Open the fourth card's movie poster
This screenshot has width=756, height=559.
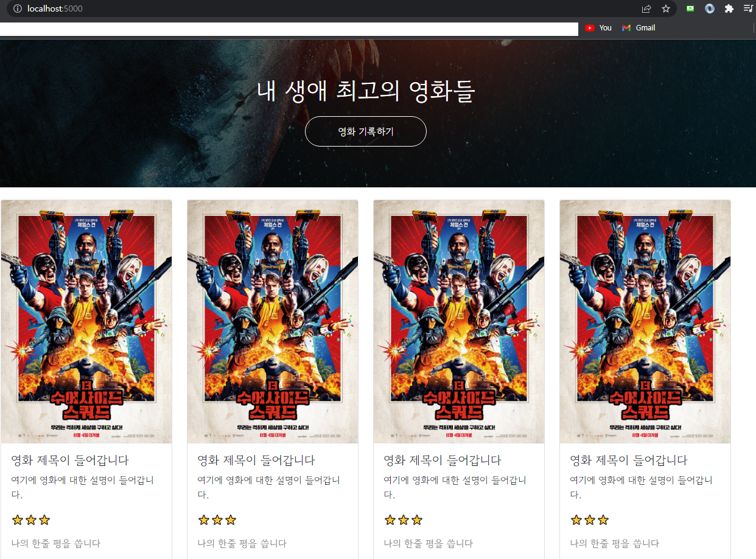[x=645, y=322]
